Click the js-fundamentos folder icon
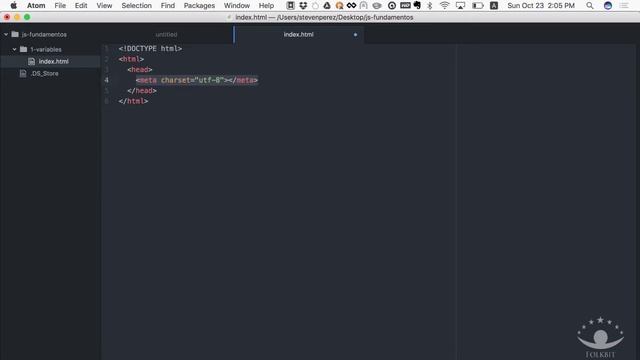Viewport: 640px width, 360px height. pyautogui.click(x=15, y=34)
